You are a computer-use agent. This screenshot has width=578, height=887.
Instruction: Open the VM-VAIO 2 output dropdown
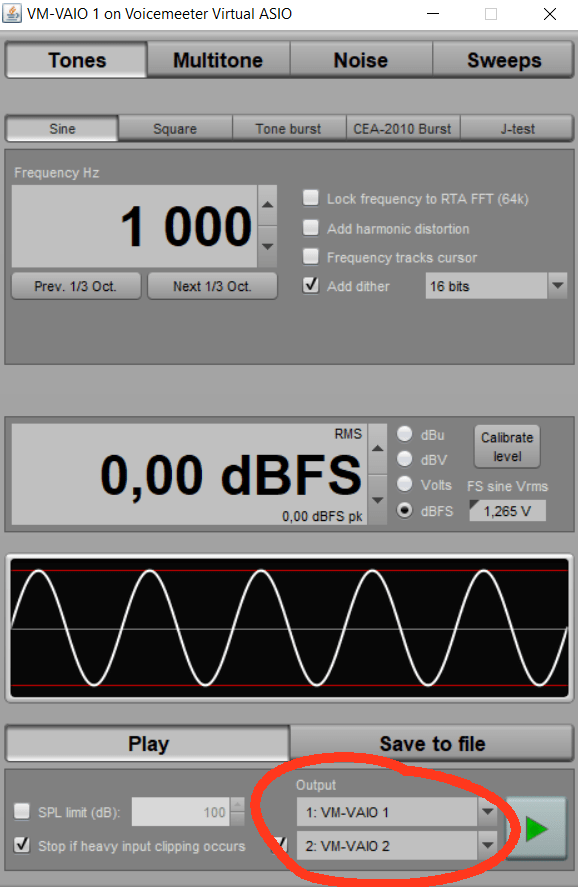[487, 846]
